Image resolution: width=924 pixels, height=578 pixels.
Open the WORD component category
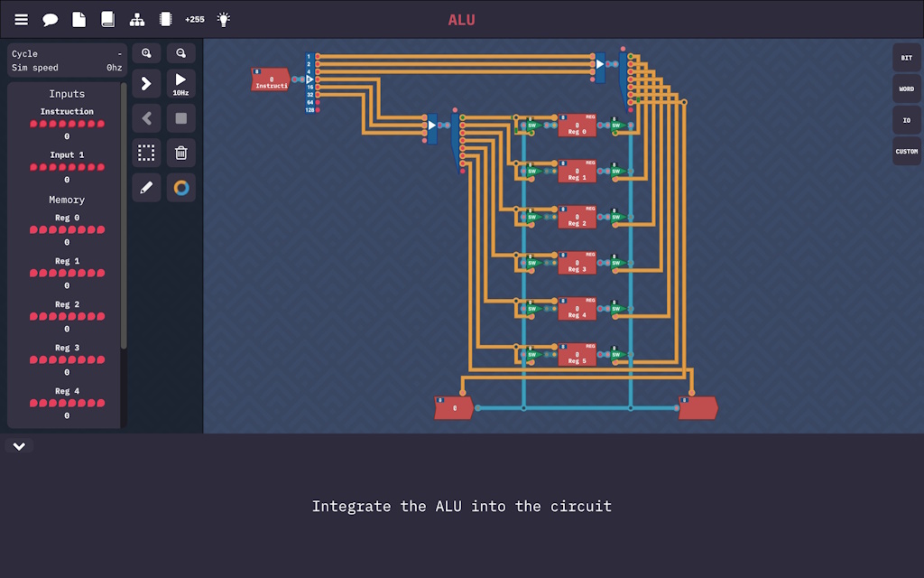[x=906, y=89]
